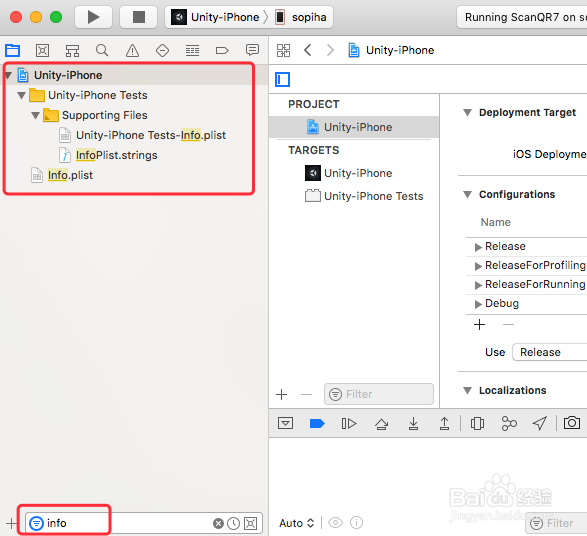Screen dimensions: 587x536
Task: Toggle source-control status filter icon
Action: [250, 523]
